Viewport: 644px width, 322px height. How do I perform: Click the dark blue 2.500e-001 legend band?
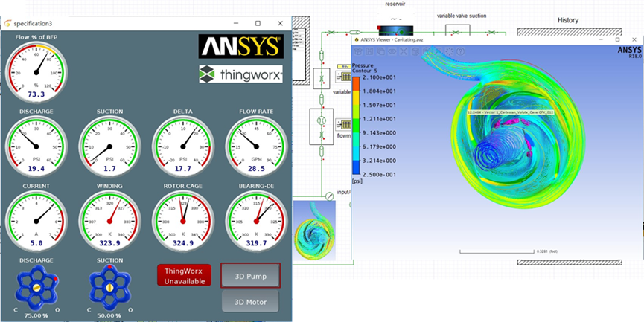356,167
